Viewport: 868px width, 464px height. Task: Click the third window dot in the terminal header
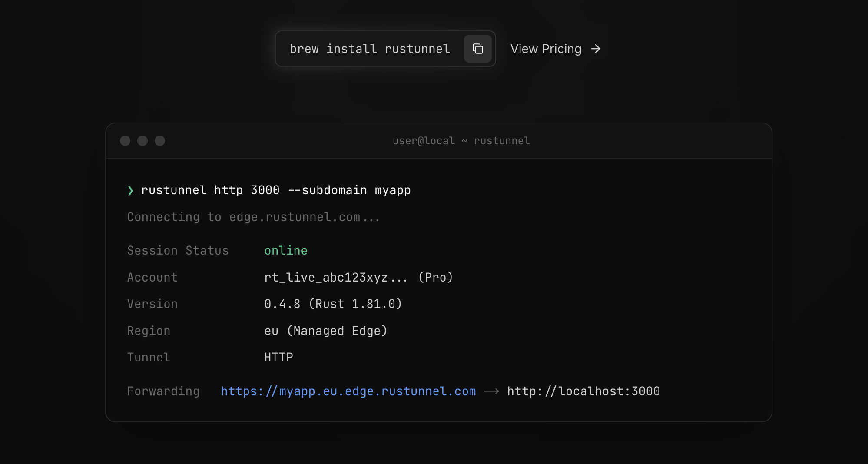[x=160, y=141]
